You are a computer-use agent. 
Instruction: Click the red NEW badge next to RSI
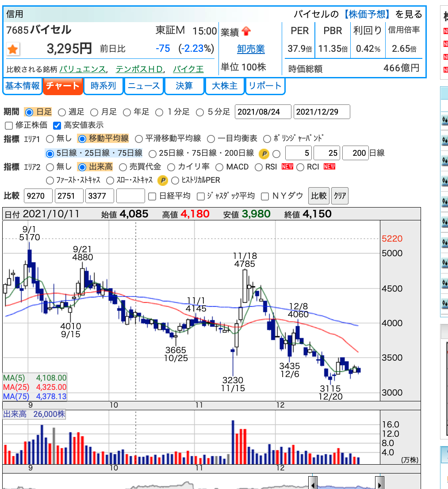click(287, 166)
